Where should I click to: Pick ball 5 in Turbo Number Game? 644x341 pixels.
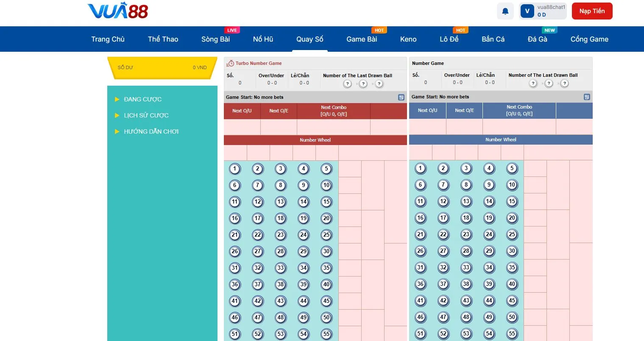(326, 169)
